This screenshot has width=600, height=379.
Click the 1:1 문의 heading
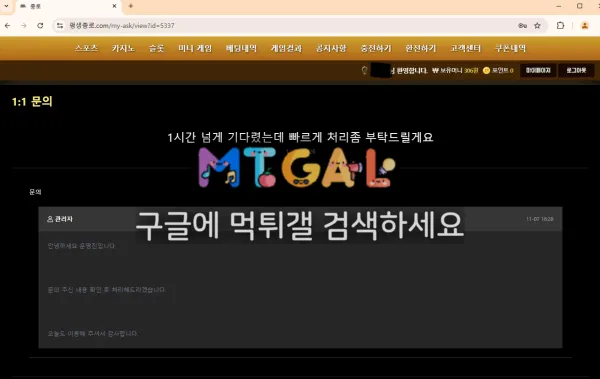[x=32, y=101]
